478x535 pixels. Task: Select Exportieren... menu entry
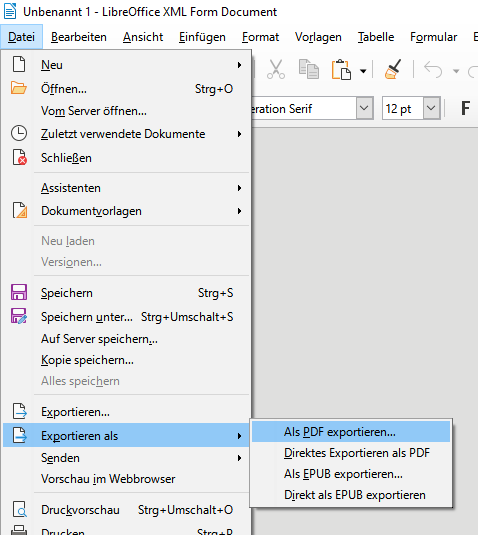[126, 412]
